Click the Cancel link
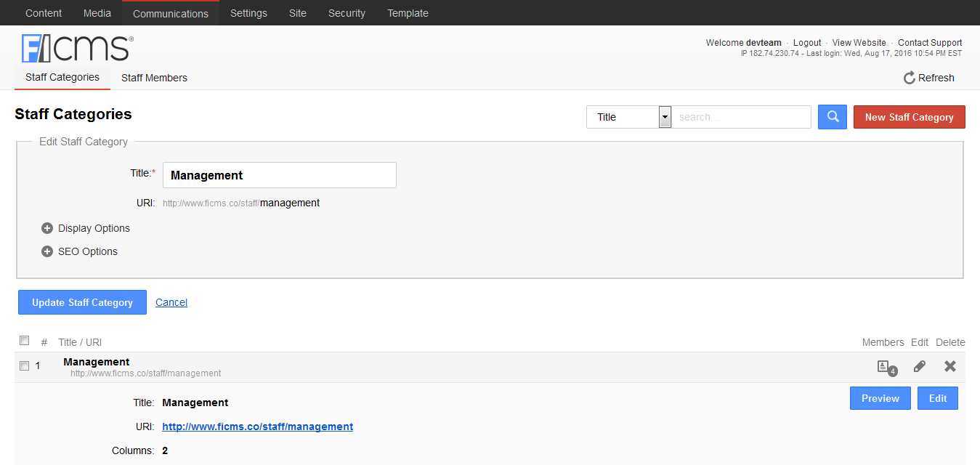The image size is (980, 465). click(171, 302)
